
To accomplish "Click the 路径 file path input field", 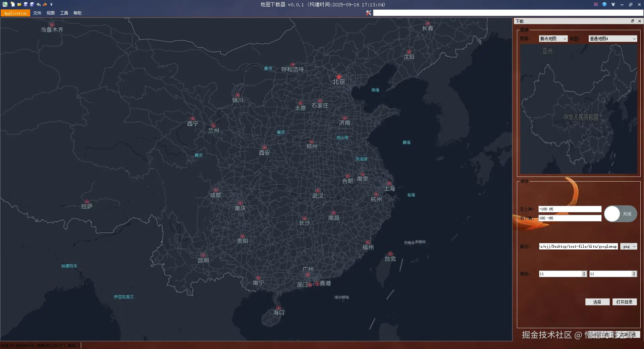I will pos(578,246).
